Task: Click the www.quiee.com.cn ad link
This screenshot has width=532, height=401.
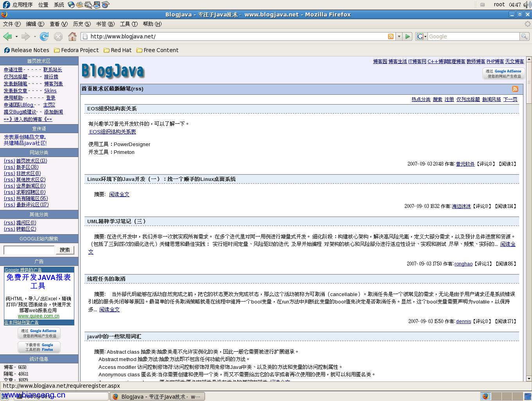Action: point(39,316)
